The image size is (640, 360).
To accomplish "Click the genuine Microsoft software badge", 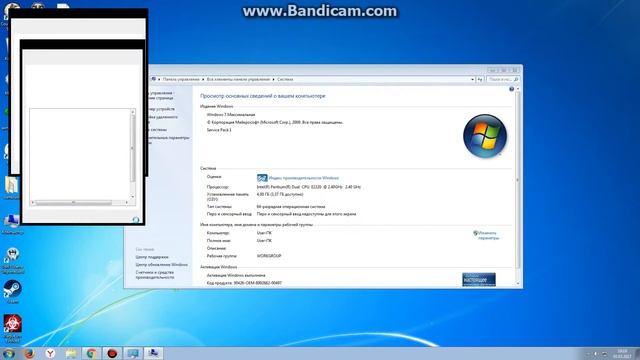I will (479, 279).
